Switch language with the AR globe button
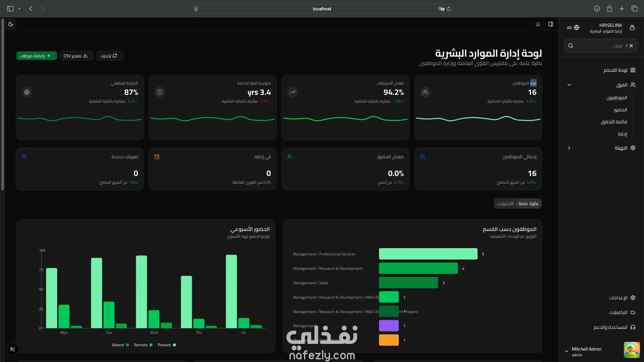644x362 pixels. [573, 28]
